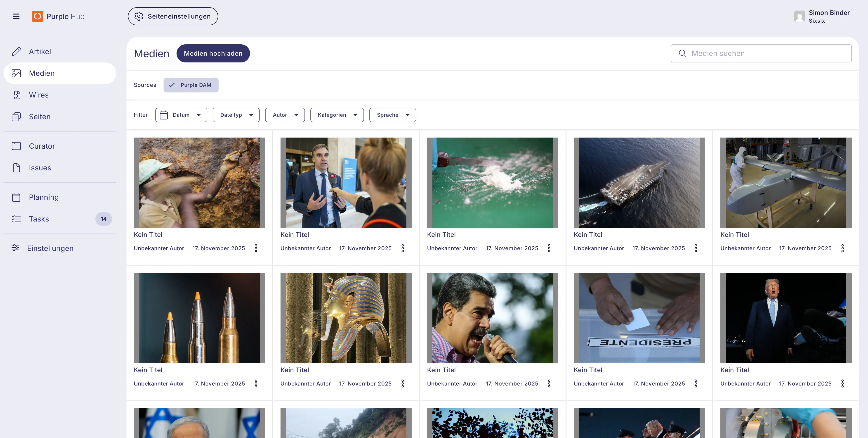Open the white powder photo
The height and width of the screenshot is (438, 868).
point(493,183)
